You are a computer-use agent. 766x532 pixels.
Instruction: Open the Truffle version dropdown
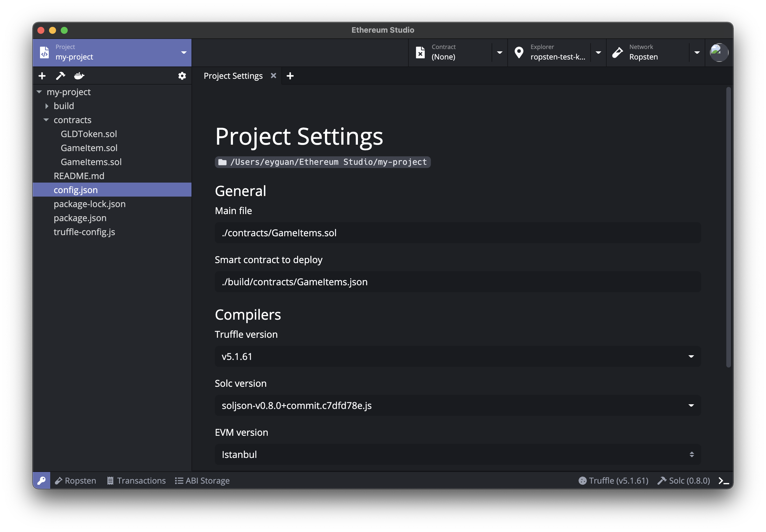[457, 356]
